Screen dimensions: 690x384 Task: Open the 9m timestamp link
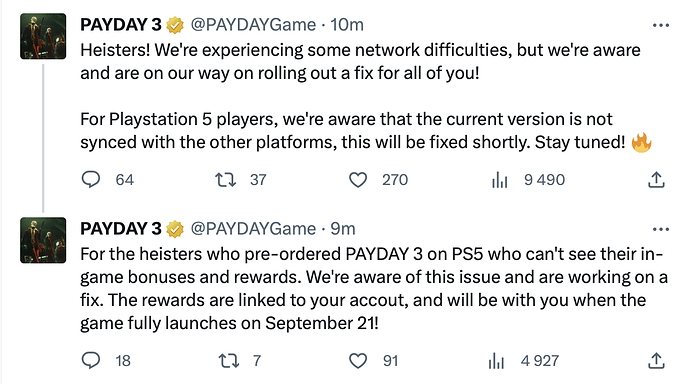coord(342,229)
